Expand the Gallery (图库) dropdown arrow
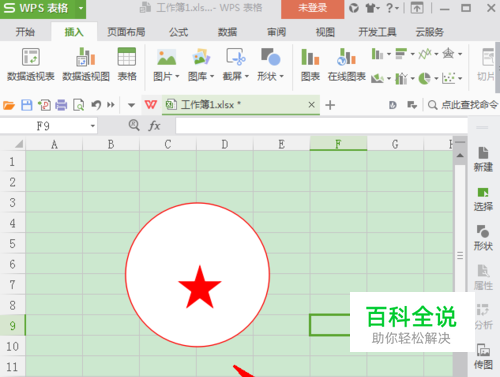The width and height of the screenshot is (500, 377). coord(212,76)
